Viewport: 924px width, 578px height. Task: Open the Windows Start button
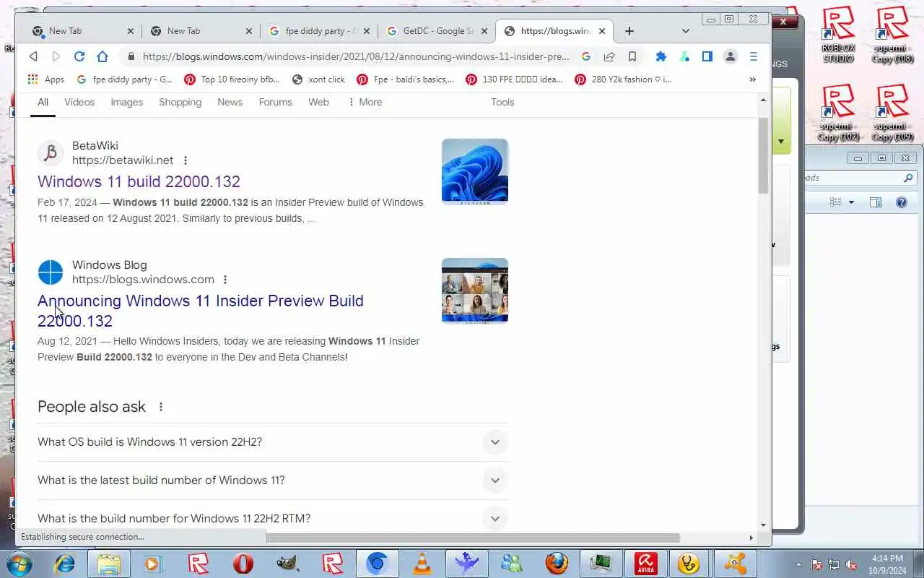(19, 563)
